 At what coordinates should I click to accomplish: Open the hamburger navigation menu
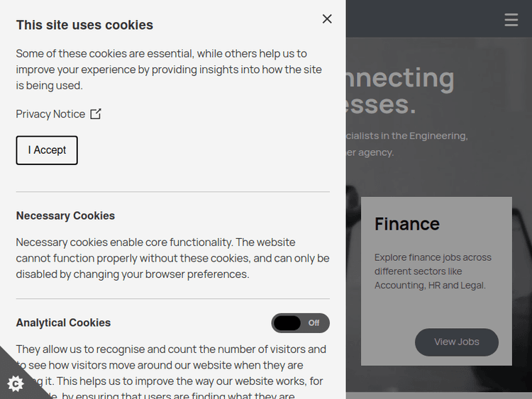pyautogui.click(x=511, y=20)
